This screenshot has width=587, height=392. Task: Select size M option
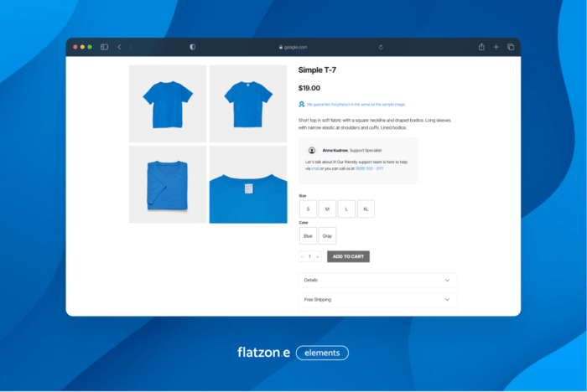pos(327,209)
